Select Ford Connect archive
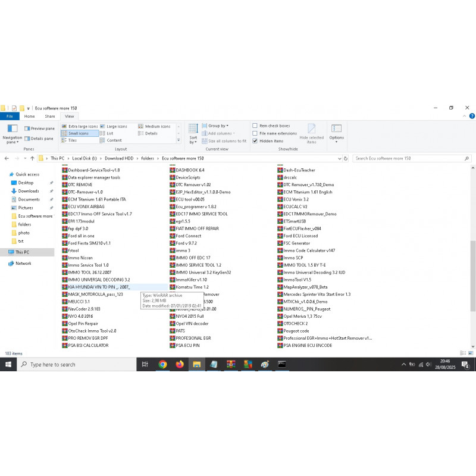476x476 pixels. point(186,236)
